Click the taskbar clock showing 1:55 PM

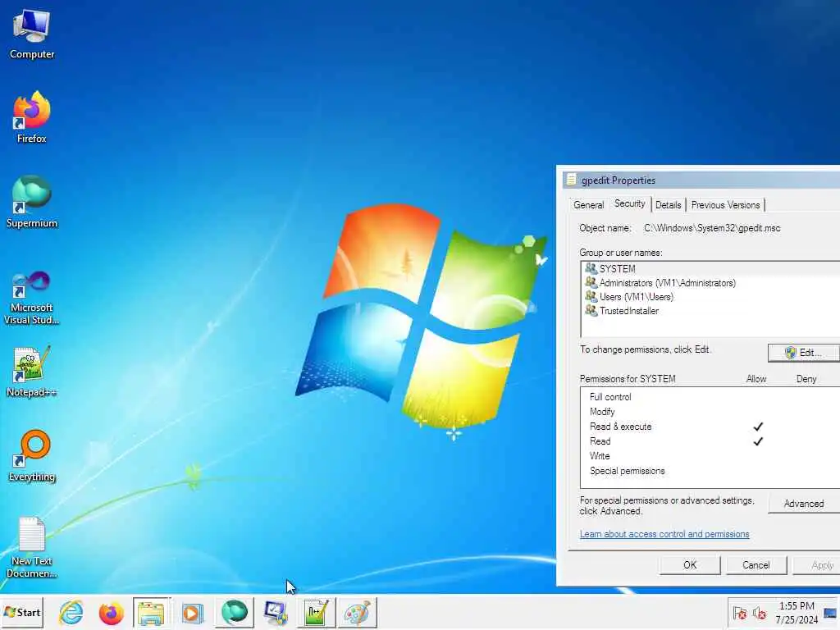click(x=797, y=612)
